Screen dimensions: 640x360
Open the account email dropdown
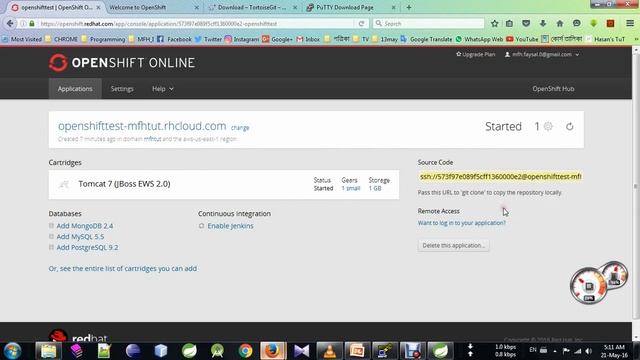click(x=542, y=54)
